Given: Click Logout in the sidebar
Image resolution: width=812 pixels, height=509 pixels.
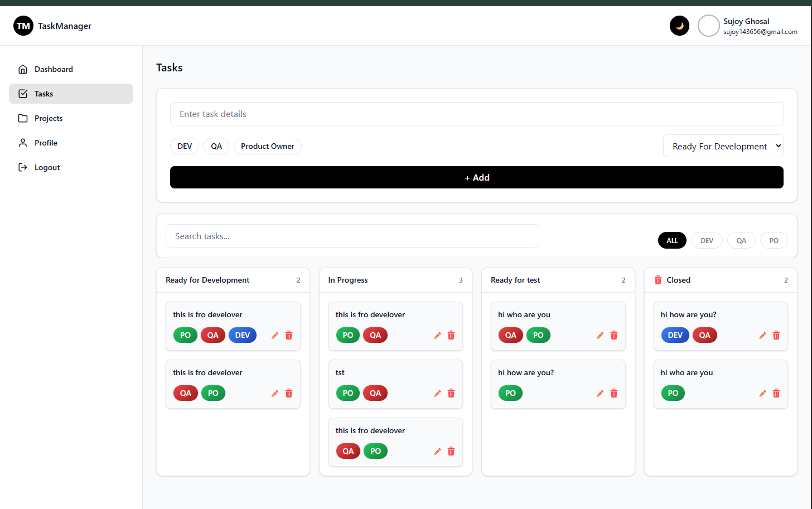Looking at the screenshot, I should (x=46, y=167).
